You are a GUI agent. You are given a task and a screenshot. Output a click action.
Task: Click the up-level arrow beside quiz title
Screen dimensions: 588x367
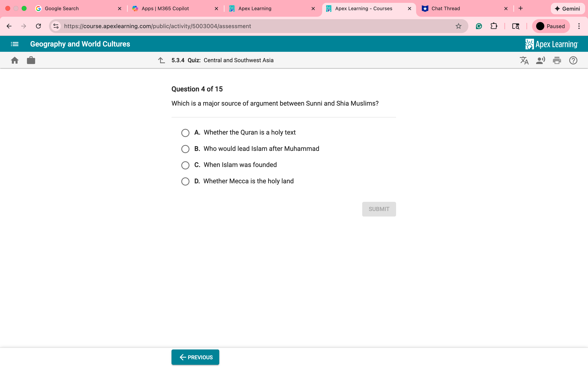(161, 60)
